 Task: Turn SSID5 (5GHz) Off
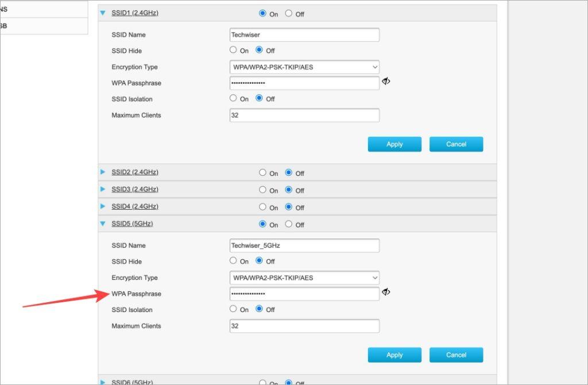pos(288,224)
